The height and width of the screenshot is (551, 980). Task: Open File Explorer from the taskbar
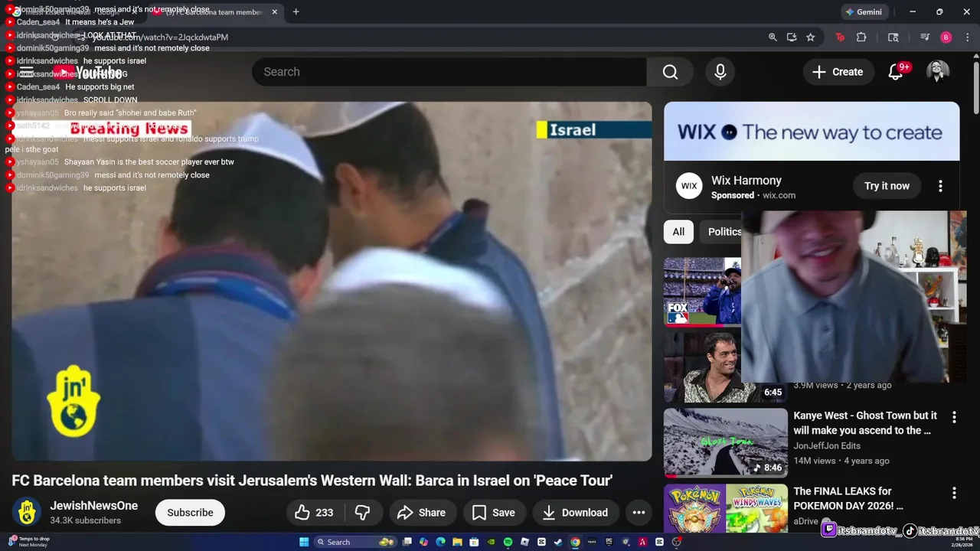coord(457,542)
